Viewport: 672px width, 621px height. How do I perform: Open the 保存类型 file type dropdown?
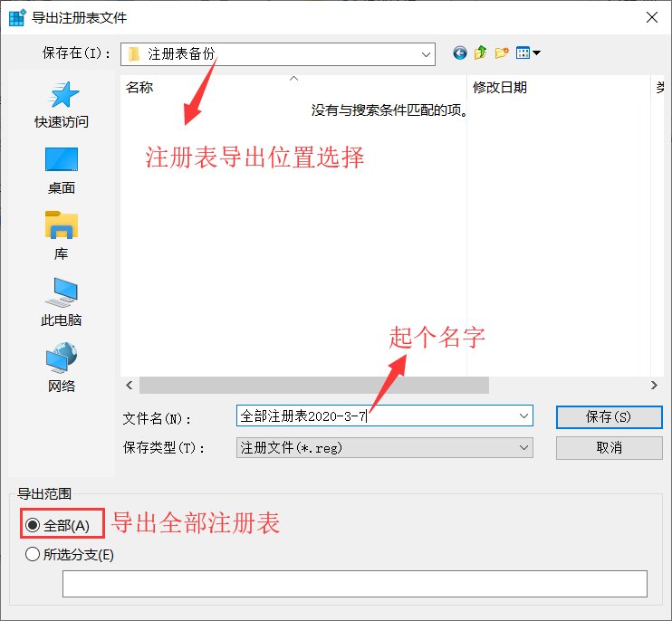(523, 447)
